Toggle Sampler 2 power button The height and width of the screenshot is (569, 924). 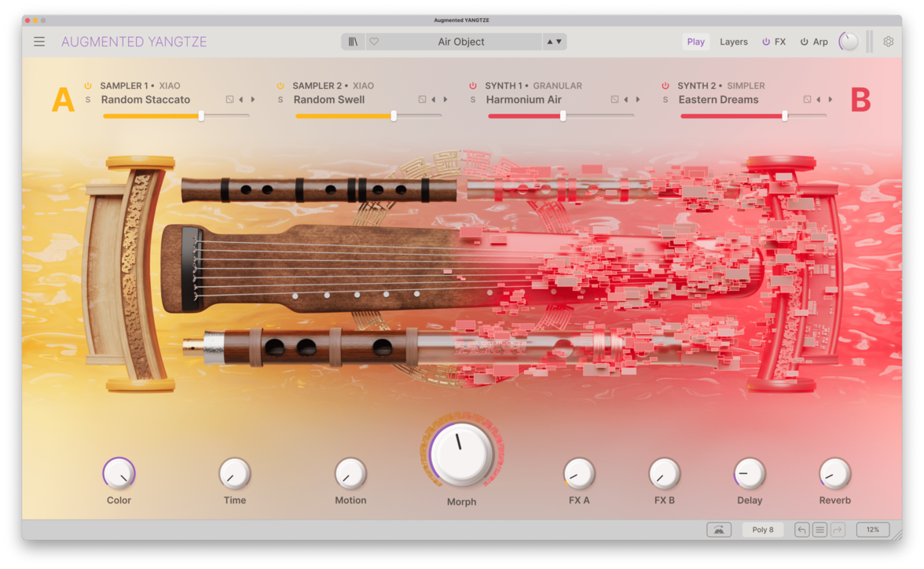click(x=280, y=86)
